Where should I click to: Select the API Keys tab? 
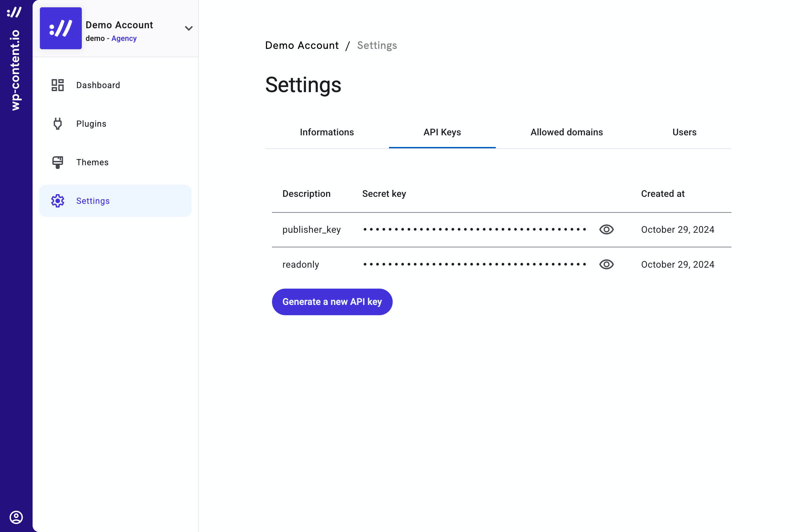pyautogui.click(x=442, y=132)
